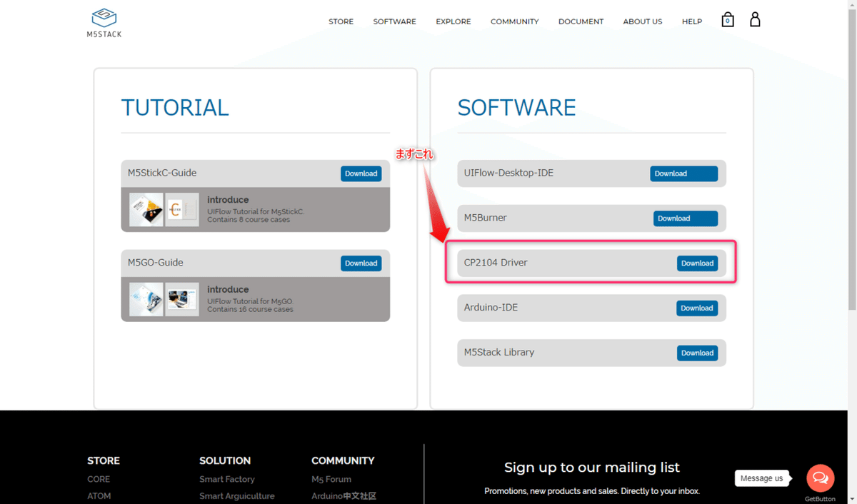Click the M5Stack Library label

499,353
